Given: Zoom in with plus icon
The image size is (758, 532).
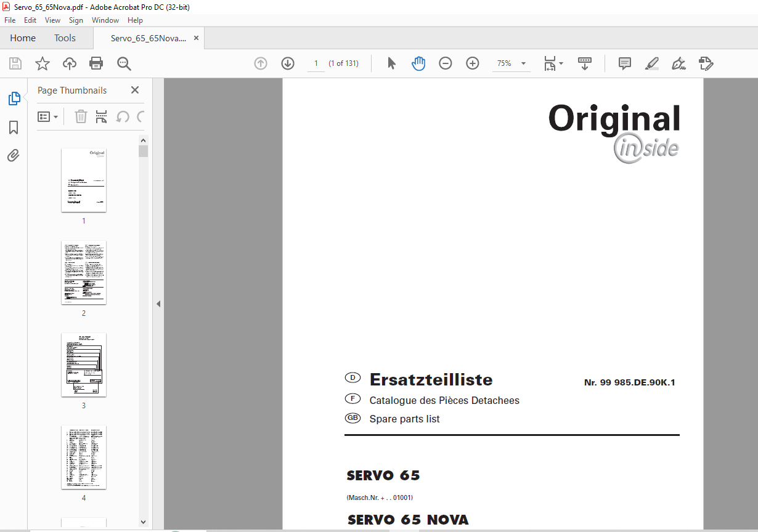Looking at the screenshot, I should pos(473,63).
